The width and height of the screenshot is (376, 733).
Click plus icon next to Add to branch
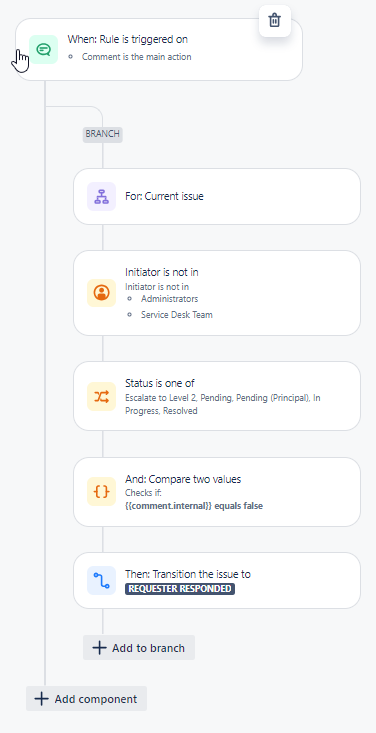click(99, 648)
